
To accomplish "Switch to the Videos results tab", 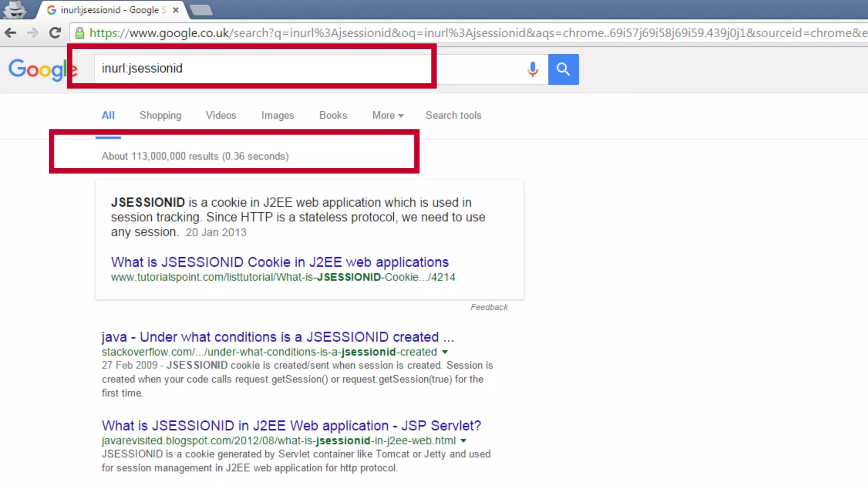I will tap(221, 115).
